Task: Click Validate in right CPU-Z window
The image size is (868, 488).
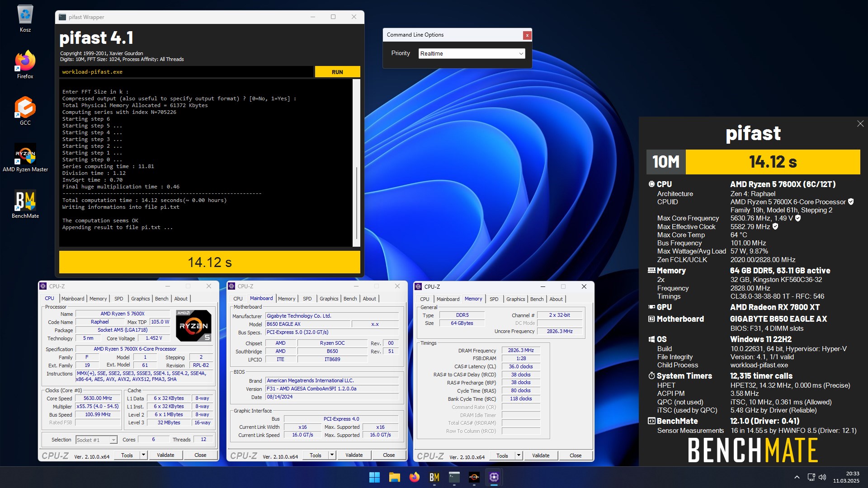Action: coord(541,455)
